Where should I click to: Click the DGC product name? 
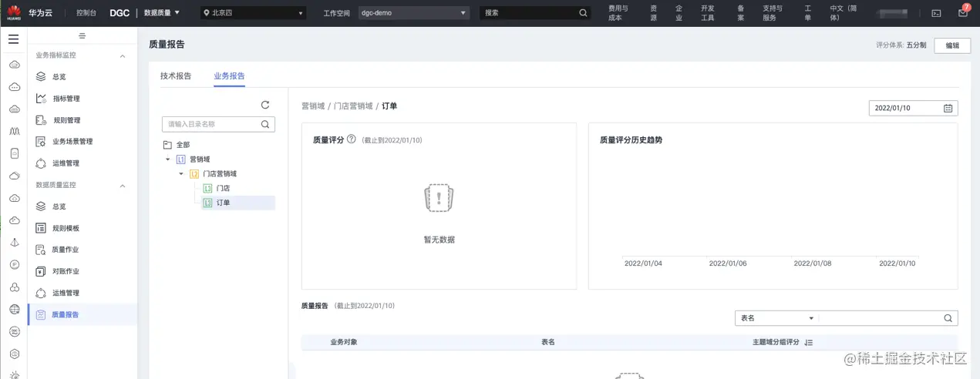pyautogui.click(x=120, y=13)
